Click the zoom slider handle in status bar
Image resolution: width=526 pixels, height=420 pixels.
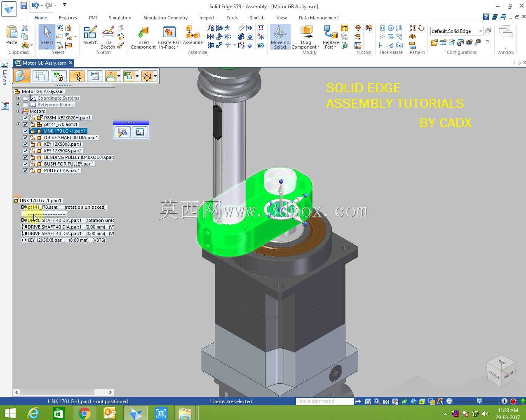[x=479, y=401]
